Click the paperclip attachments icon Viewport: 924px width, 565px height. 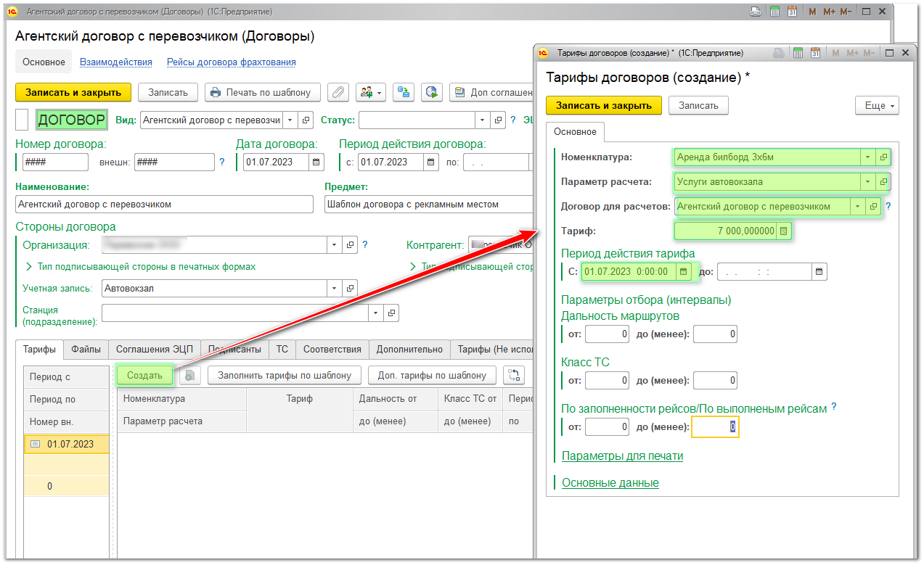coord(338,92)
